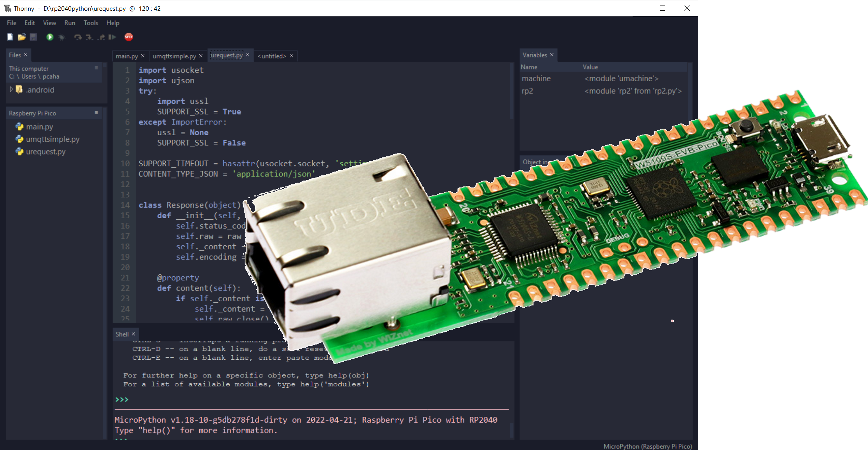868x450 pixels.
Task: Stop the backend with the red STOP icon
Action: click(129, 37)
